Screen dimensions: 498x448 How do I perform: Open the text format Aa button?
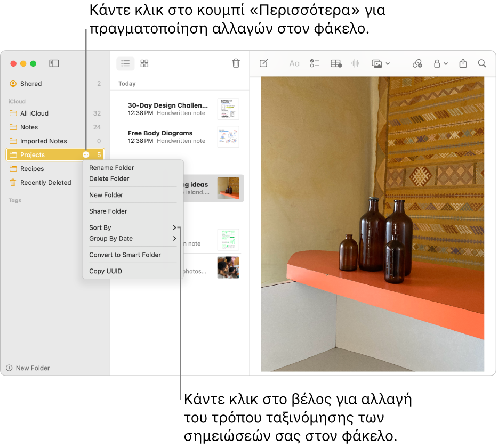294,63
